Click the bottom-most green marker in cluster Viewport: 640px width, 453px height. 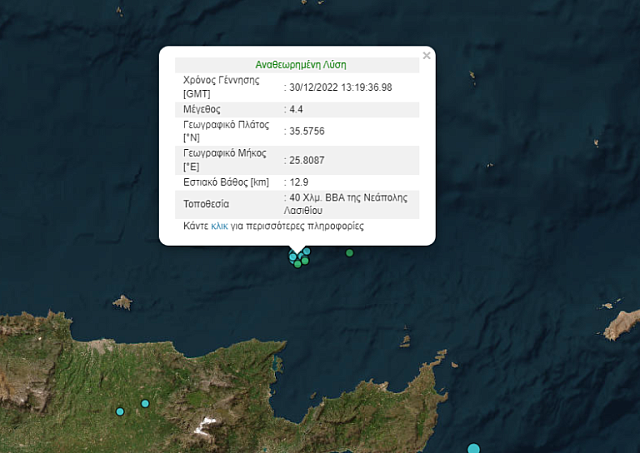(298, 265)
